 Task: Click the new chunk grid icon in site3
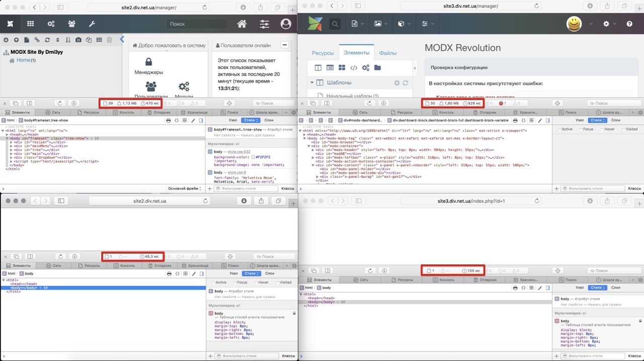click(342, 67)
